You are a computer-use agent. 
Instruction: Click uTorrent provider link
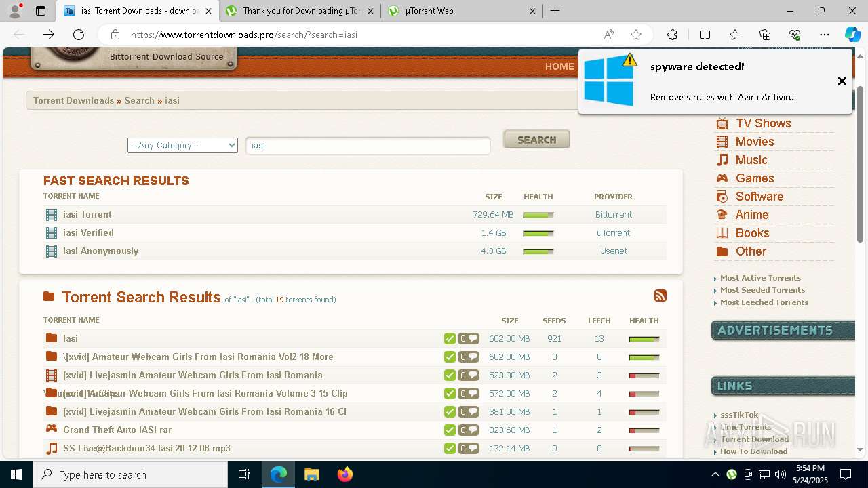pyautogui.click(x=614, y=232)
